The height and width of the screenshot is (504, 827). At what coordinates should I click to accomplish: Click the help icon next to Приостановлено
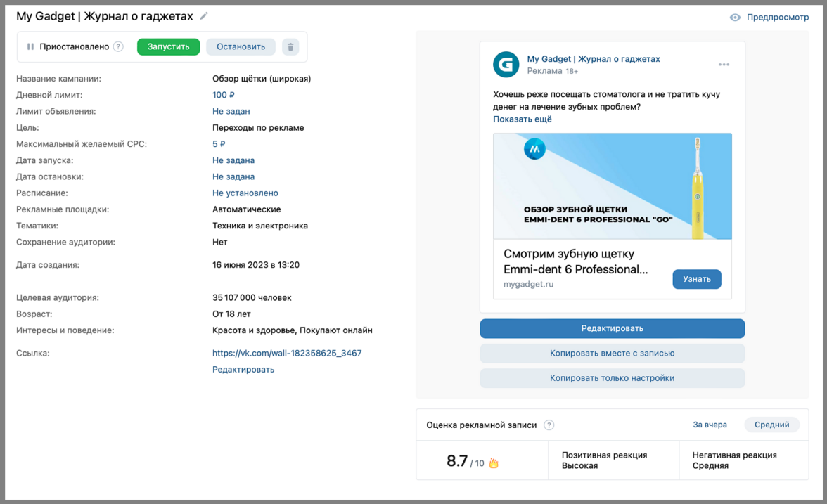click(x=118, y=47)
